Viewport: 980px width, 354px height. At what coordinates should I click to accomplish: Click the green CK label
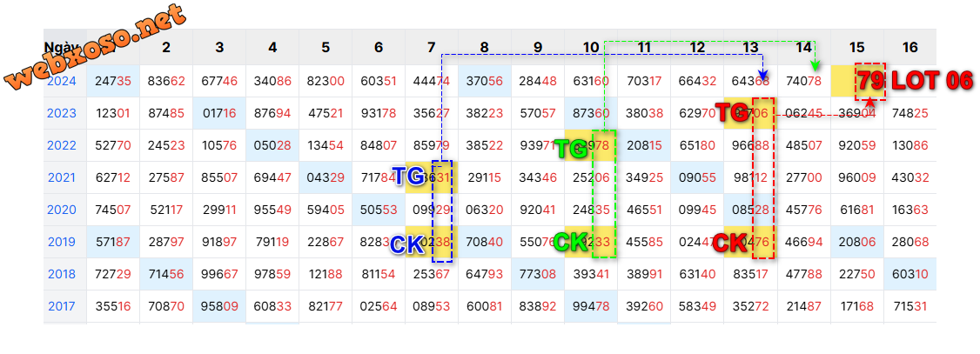pos(571,243)
